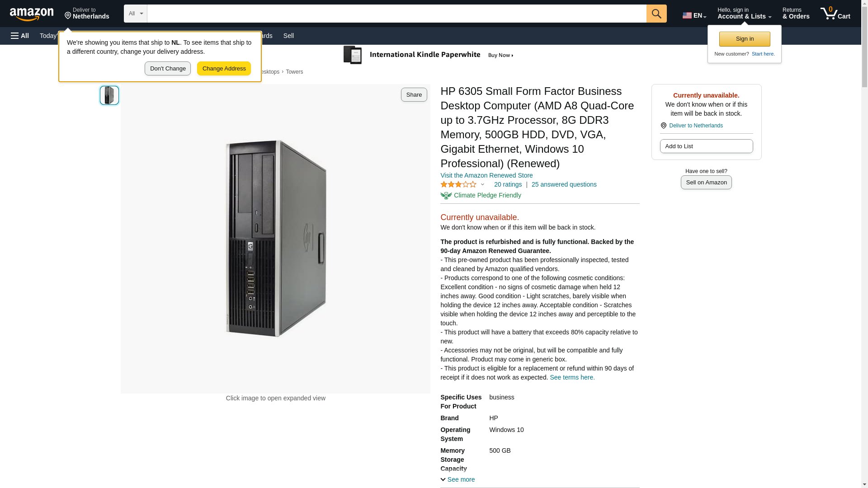Select the product thumbnail image

coord(109,95)
